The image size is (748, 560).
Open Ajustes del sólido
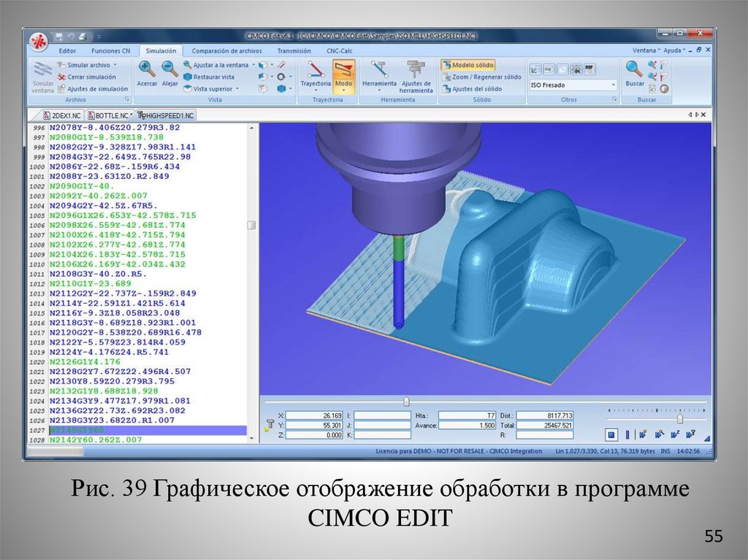(x=472, y=89)
